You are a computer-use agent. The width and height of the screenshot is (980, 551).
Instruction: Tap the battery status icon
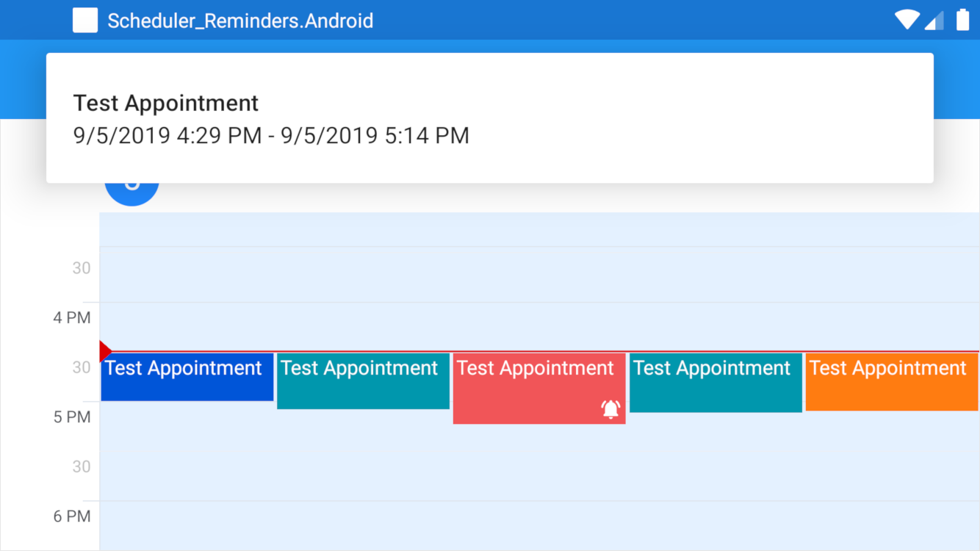(961, 20)
